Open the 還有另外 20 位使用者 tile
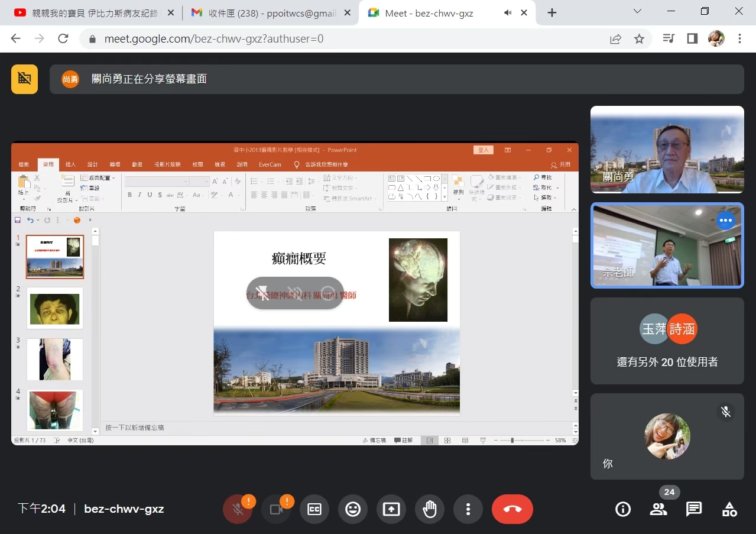 [x=667, y=341]
